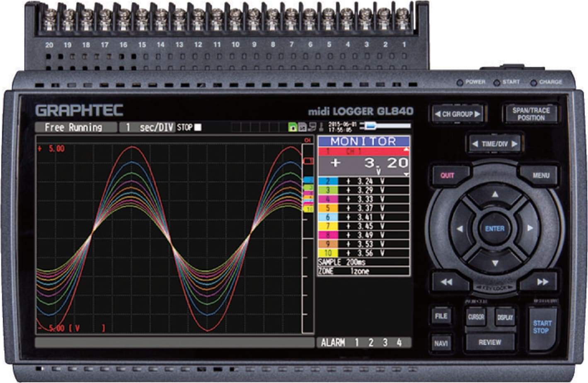Hit the rewind double-arrow key

tap(446, 282)
